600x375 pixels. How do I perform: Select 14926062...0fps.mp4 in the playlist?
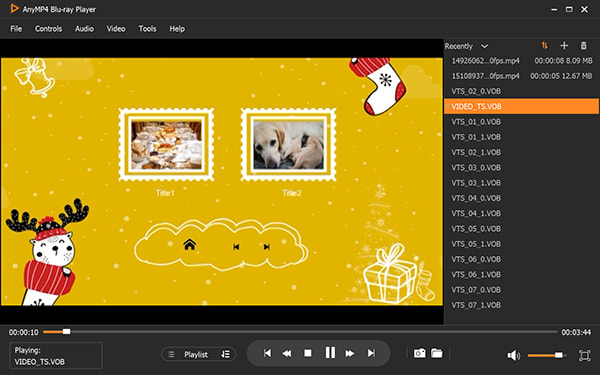click(x=522, y=61)
